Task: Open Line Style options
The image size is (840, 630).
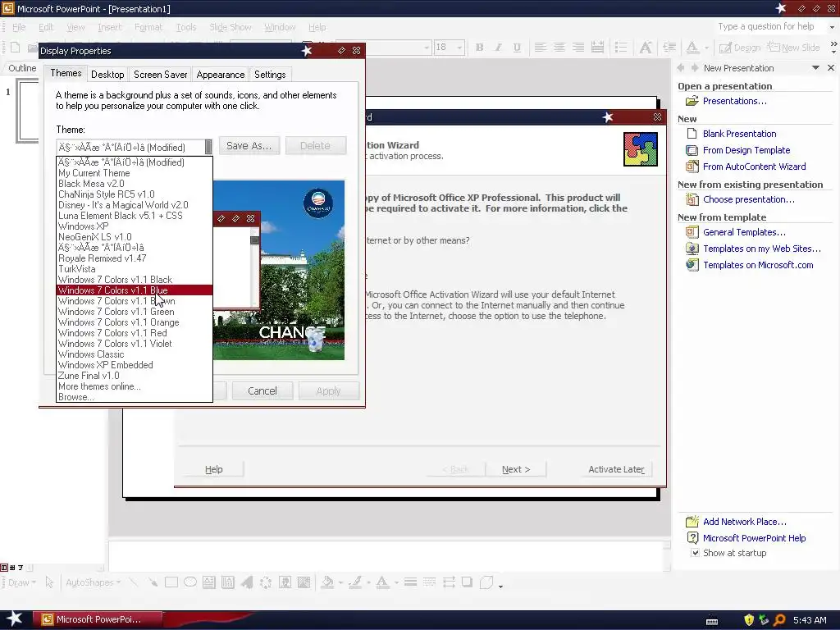Action: coord(410,582)
